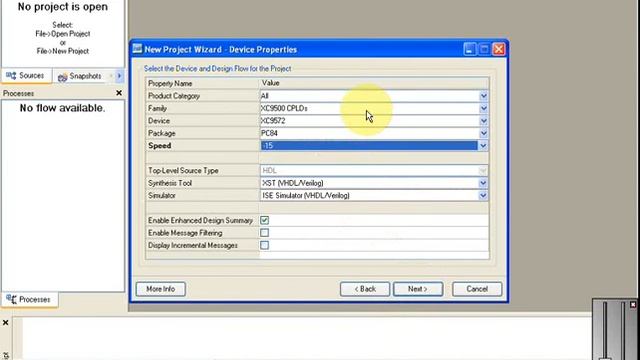Screen dimensions: 640x360
Task: Open the Device dropdown arrow
Action: 483,121
